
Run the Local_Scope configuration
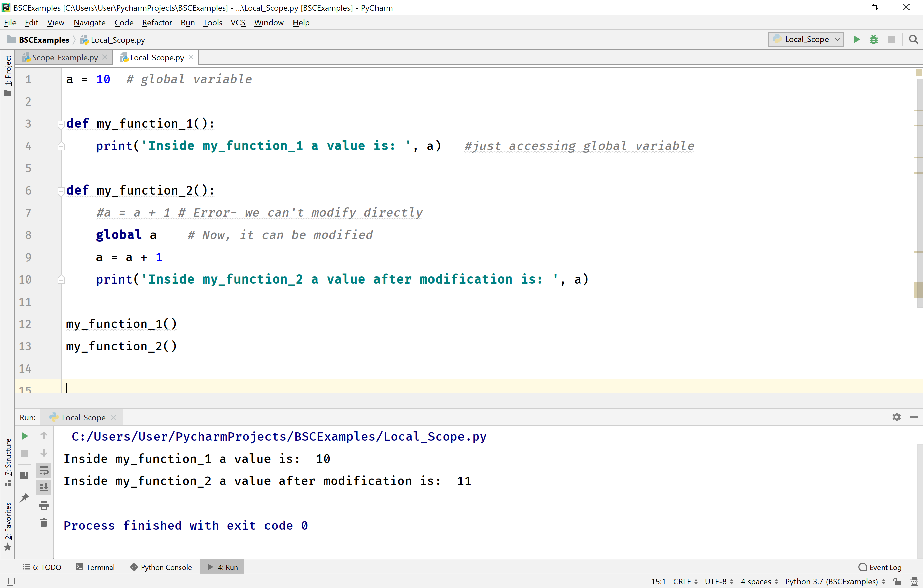coord(856,39)
